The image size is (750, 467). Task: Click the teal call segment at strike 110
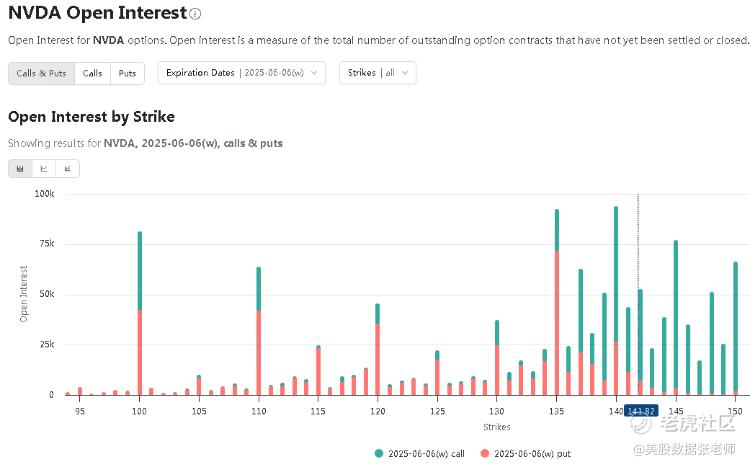click(259, 289)
